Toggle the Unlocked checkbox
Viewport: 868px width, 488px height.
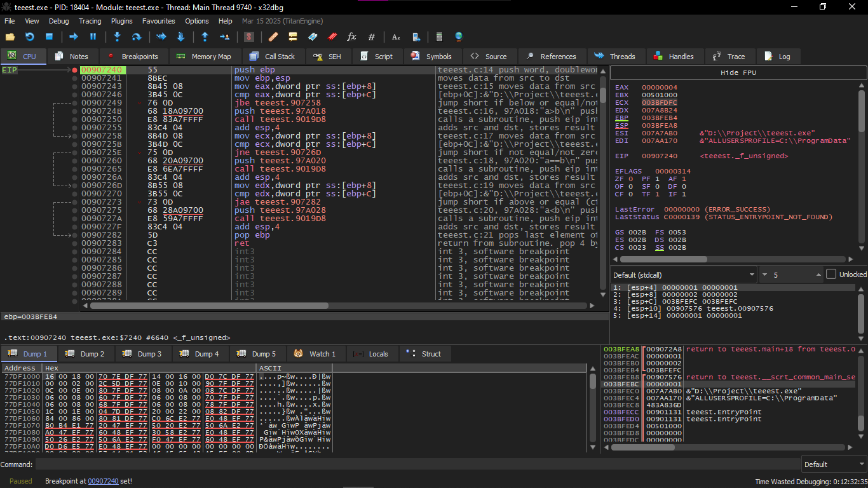(831, 274)
